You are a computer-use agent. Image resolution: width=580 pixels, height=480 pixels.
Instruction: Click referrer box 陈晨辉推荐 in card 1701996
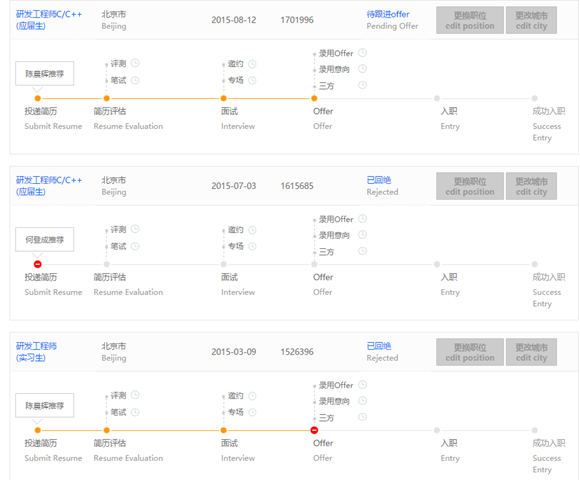44,74
